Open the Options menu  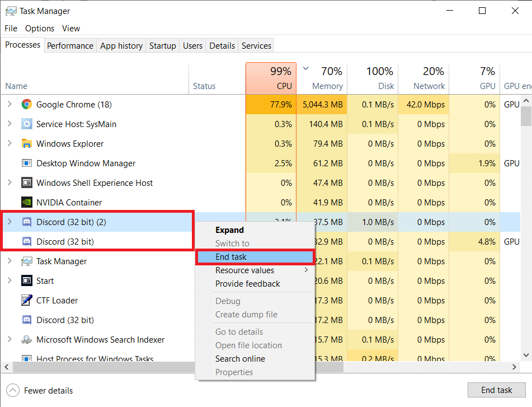point(39,28)
